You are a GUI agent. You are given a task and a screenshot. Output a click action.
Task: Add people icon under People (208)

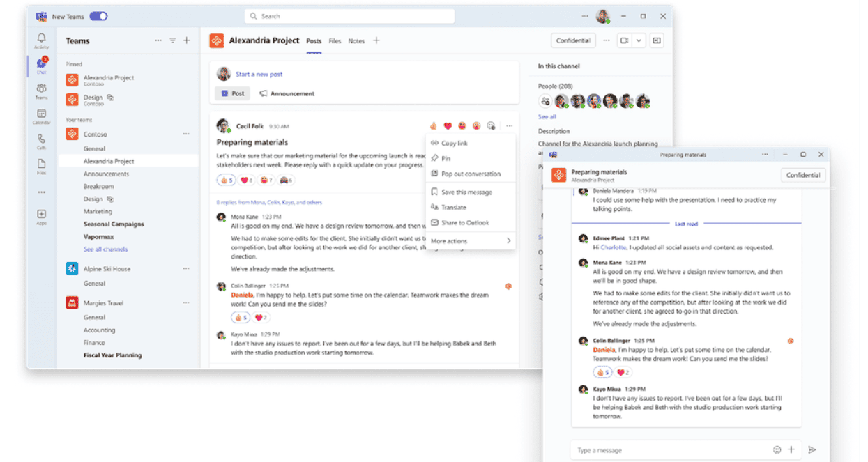point(545,101)
